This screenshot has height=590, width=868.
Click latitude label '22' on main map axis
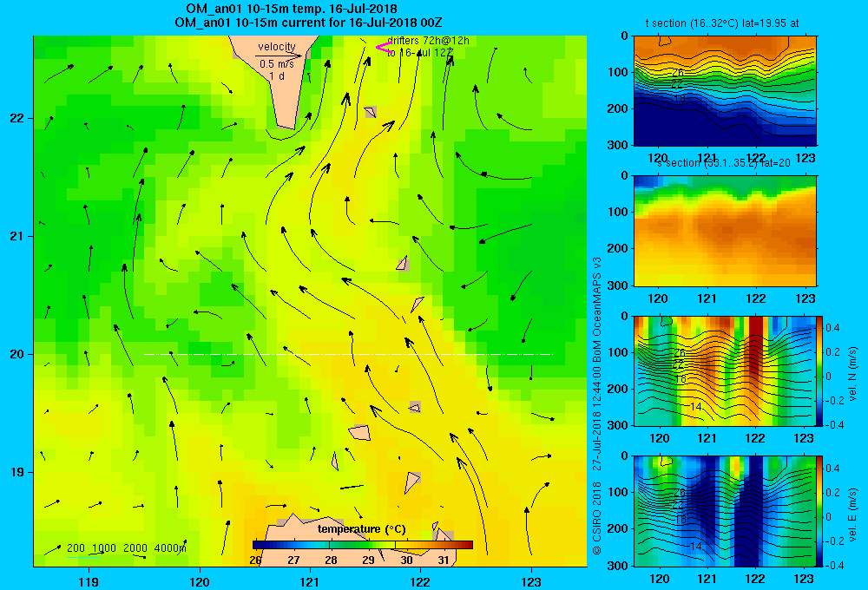click(17, 119)
